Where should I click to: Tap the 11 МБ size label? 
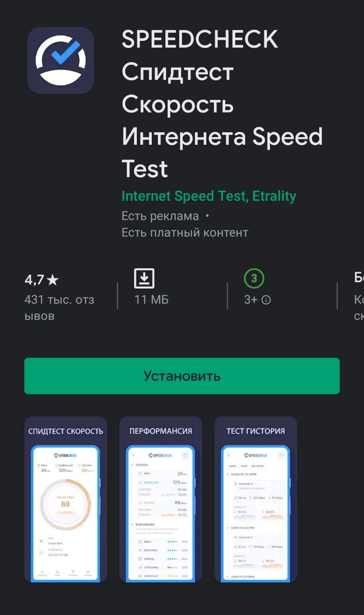[151, 300]
